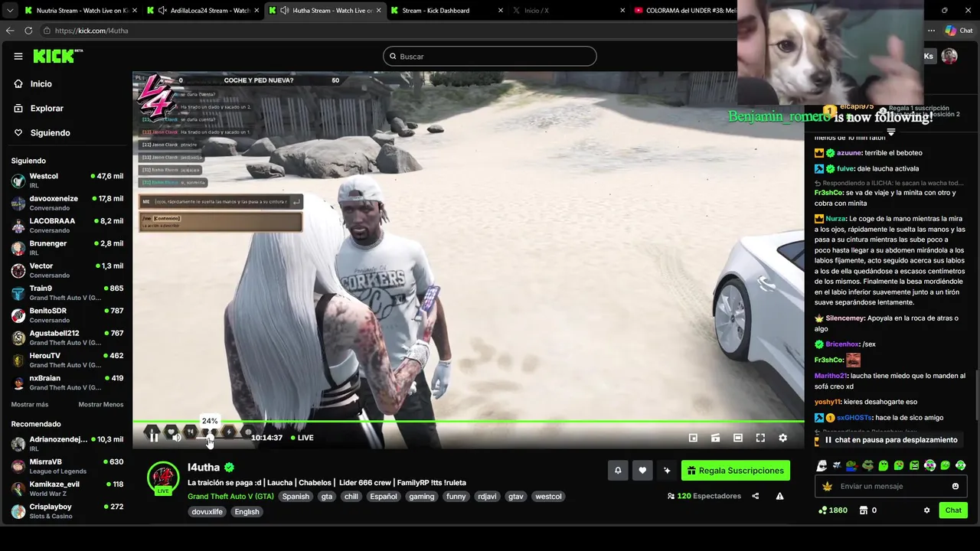Switch to Kick Dashboard browser tab
Viewport: 980px width, 551px height.
(447, 11)
